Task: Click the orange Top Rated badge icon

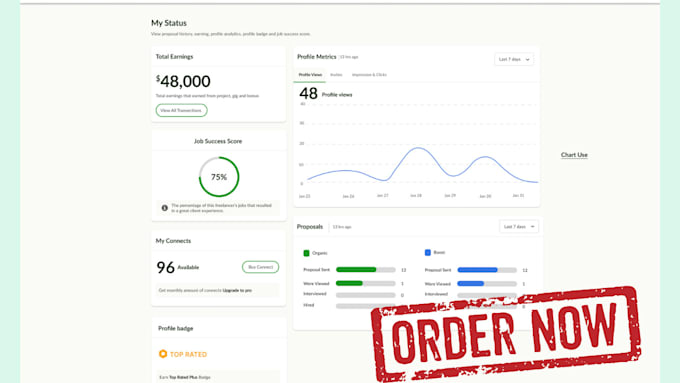Action: coord(163,354)
